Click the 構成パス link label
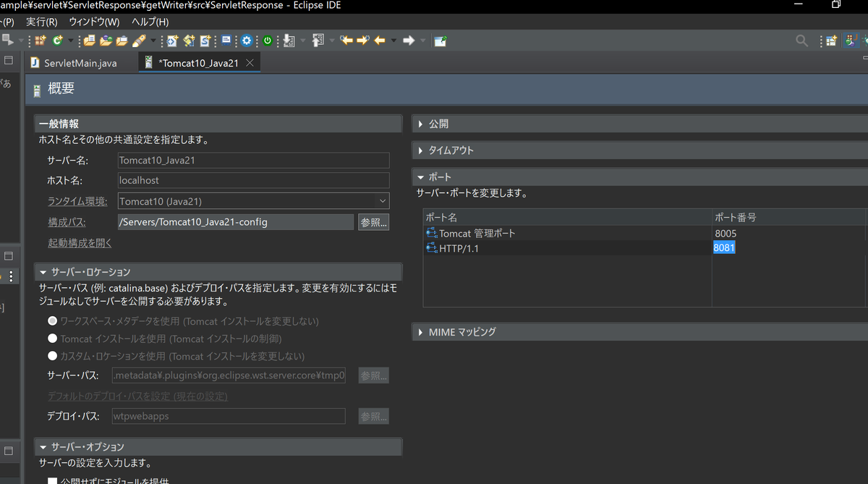 [67, 222]
